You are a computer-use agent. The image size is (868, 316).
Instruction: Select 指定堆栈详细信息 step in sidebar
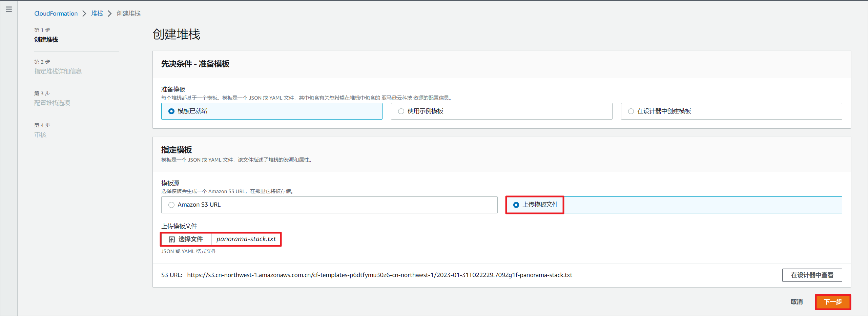58,71
